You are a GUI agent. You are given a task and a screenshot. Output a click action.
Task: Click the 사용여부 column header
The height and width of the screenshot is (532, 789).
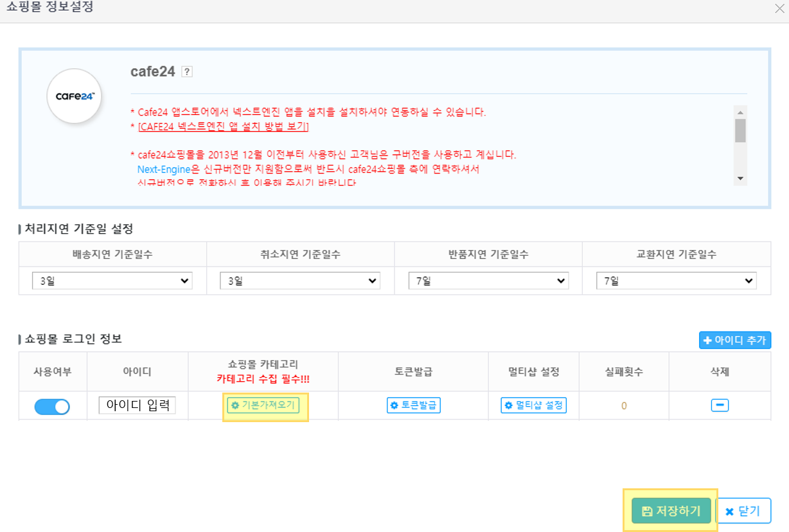[53, 371]
